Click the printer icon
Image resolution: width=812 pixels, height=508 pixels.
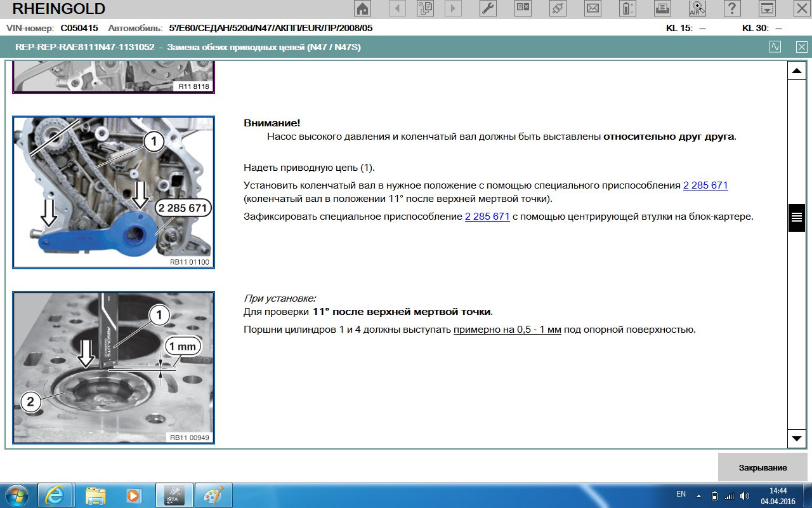662,8
